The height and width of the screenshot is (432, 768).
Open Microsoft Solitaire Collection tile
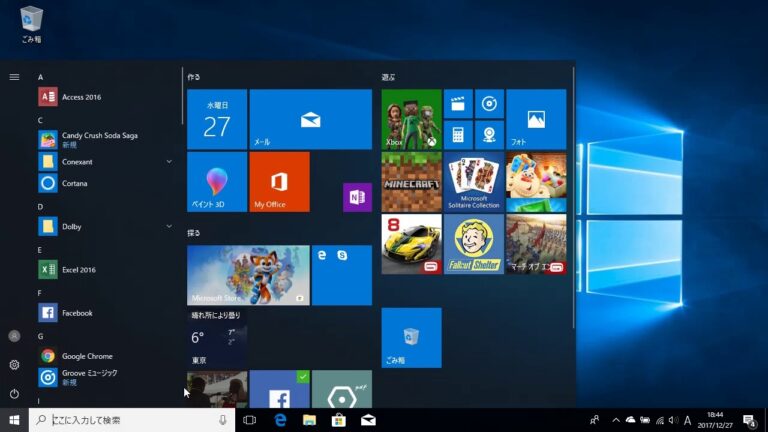pos(474,182)
